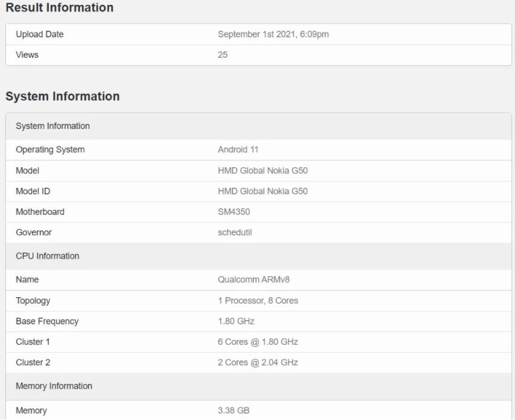Select the "Android 11" value
The image size is (515, 420).
coord(238,150)
